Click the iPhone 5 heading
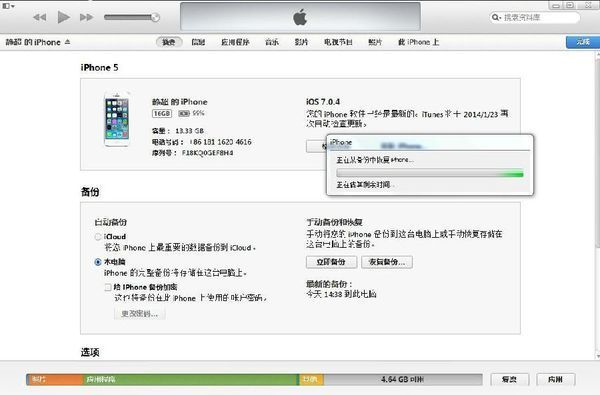 (99, 67)
